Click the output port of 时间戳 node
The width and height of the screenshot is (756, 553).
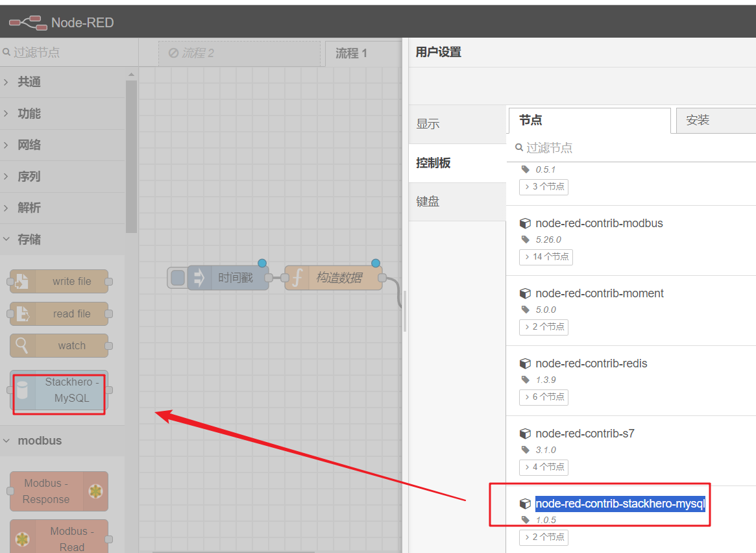click(269, 278)
